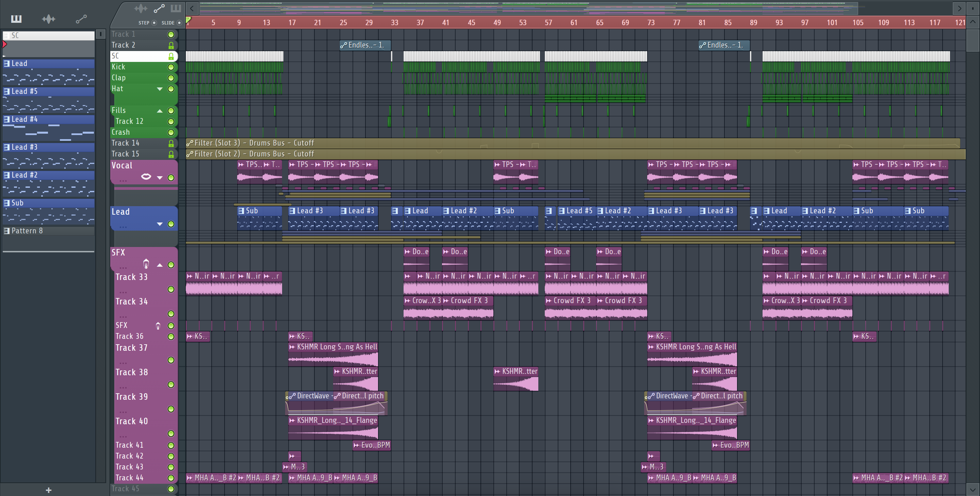
Task: Select the audio clips picker icon
Action: pos(49,19)
